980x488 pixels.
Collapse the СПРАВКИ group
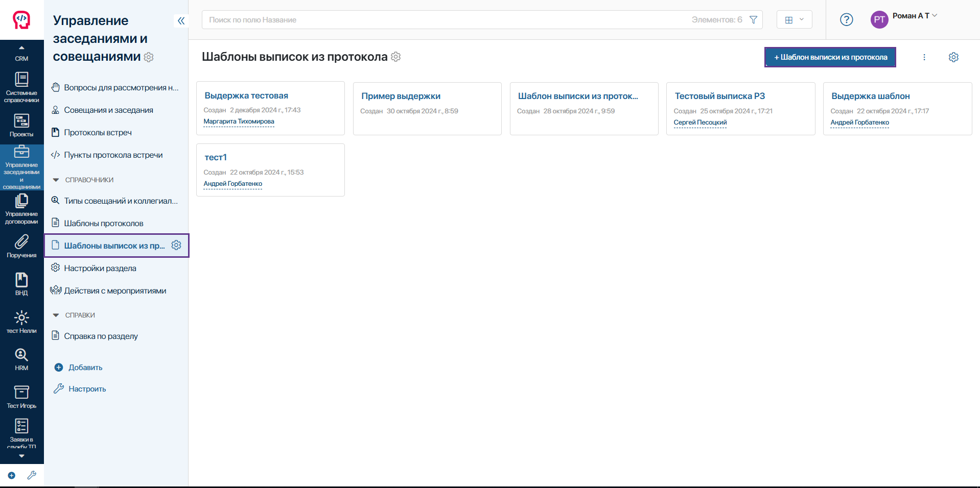56,315
